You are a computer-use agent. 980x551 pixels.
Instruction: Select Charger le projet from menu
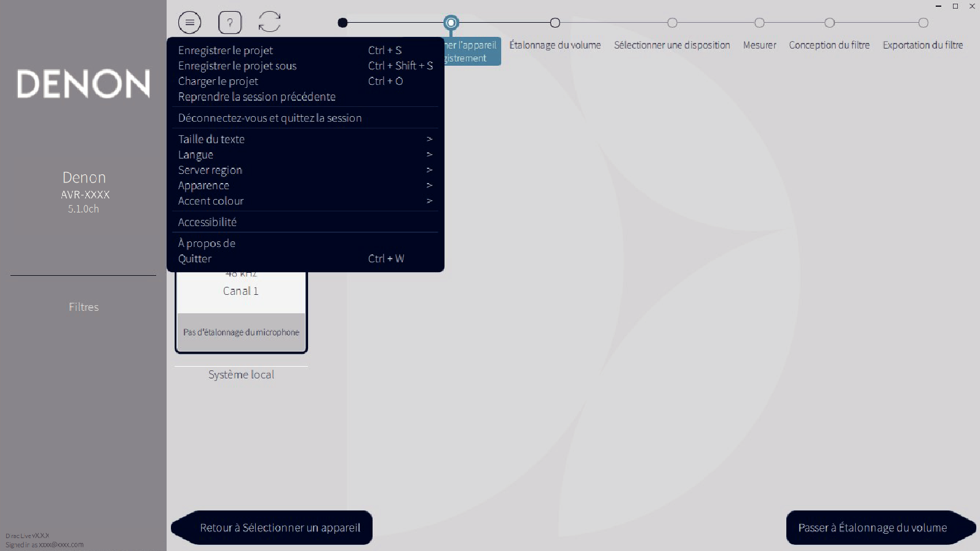pos(218,81)
